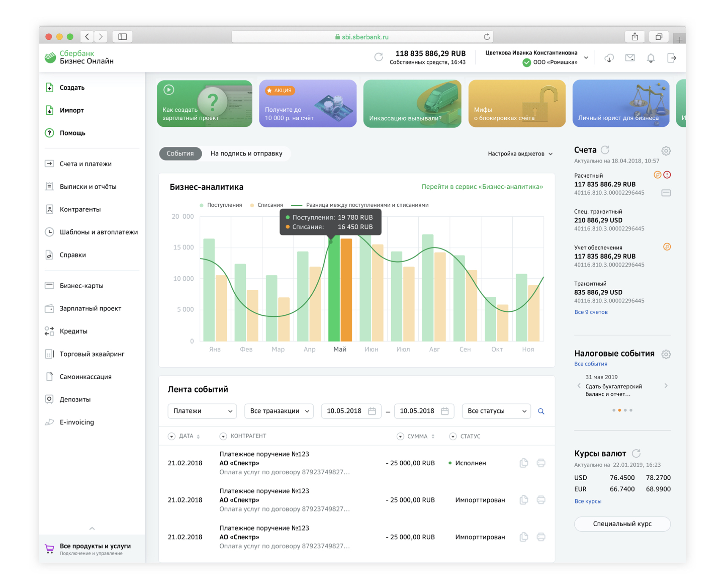
Task: Click the download cloud icon in header
Action: point(609,58)
